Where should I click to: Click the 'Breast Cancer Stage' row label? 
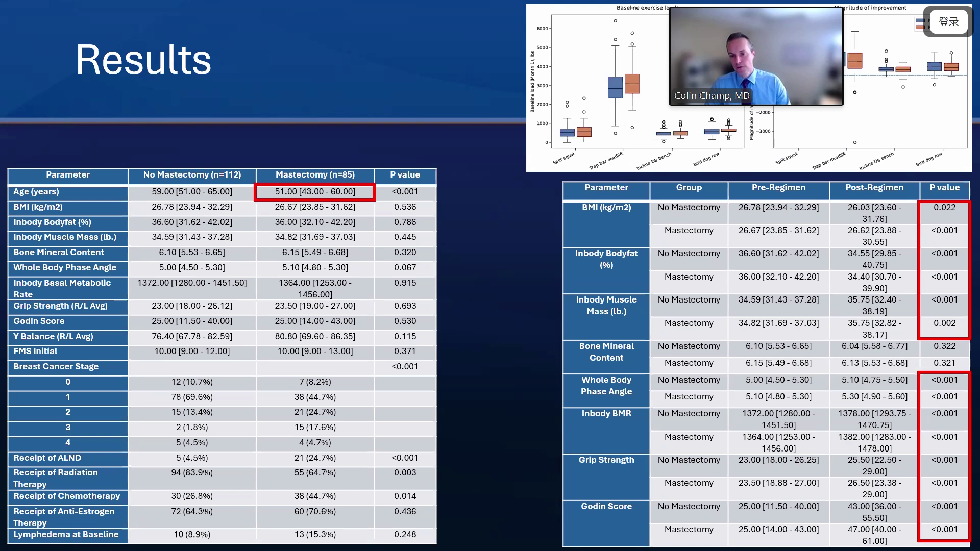tap(56, 367)
